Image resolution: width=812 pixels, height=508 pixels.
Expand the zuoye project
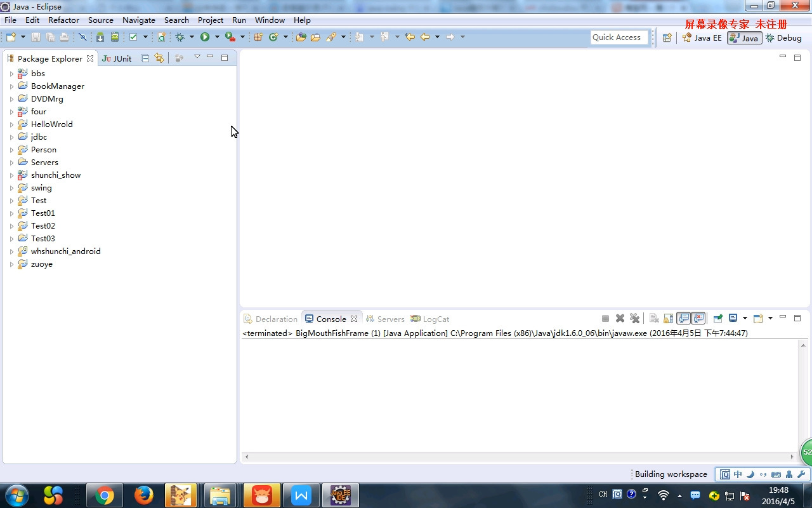[x=11, y=264]
